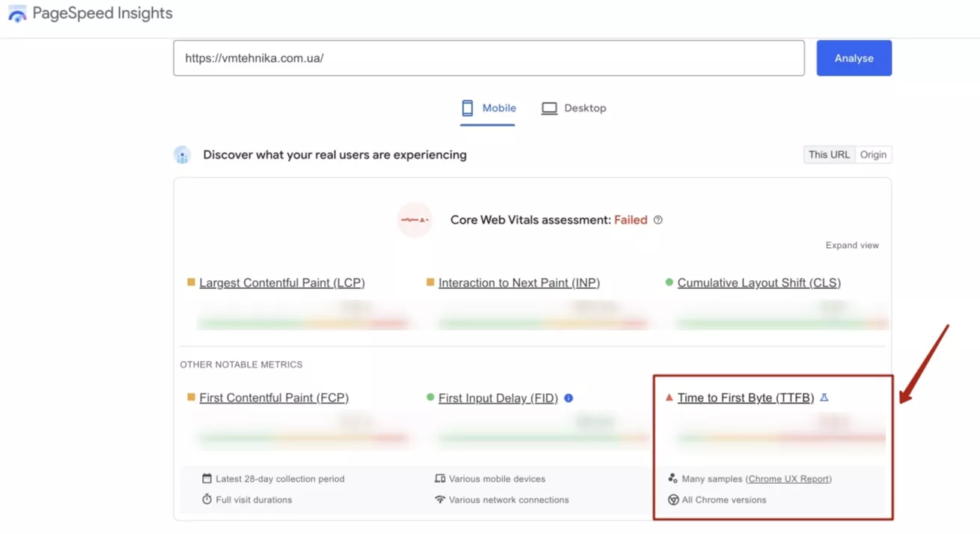Switch to the Mobile tab
980x534 pixels.
[487, 109]
